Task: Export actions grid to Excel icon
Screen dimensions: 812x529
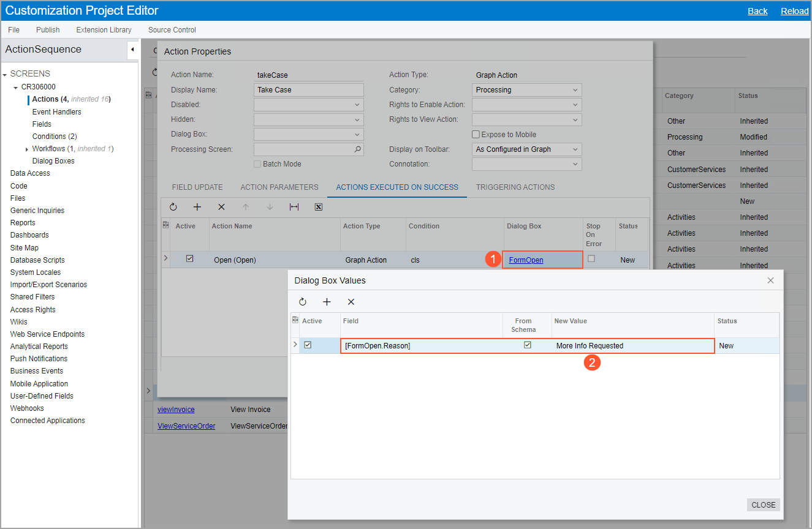Action: coord(319,207)
